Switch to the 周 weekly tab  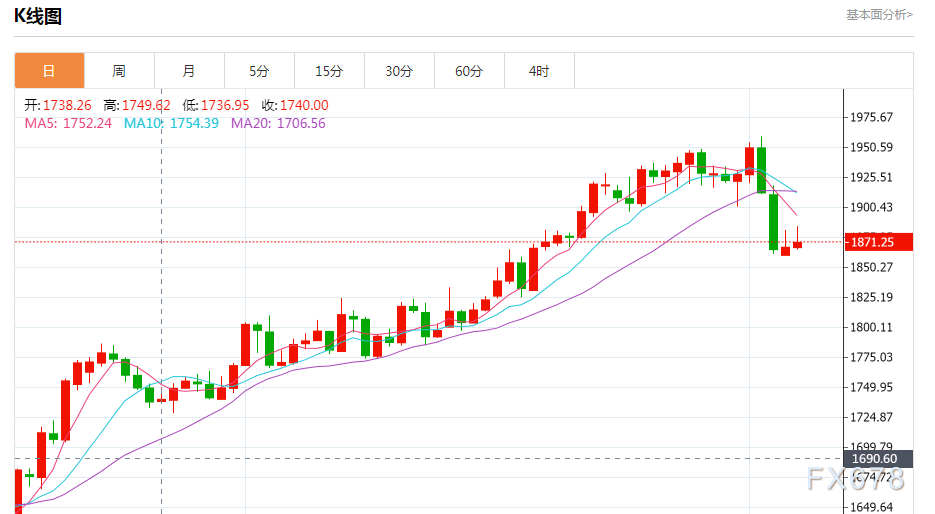coord(119,71)
